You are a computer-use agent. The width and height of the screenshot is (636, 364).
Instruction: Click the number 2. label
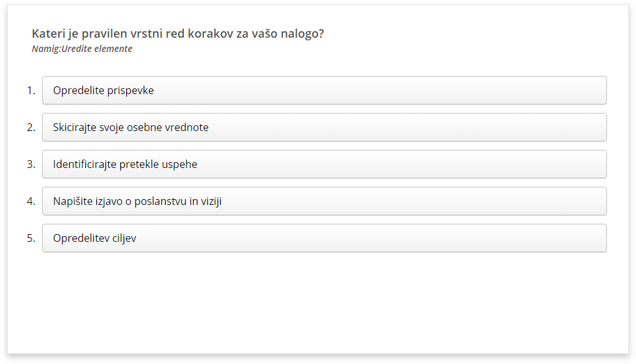[x=31, y=127]
